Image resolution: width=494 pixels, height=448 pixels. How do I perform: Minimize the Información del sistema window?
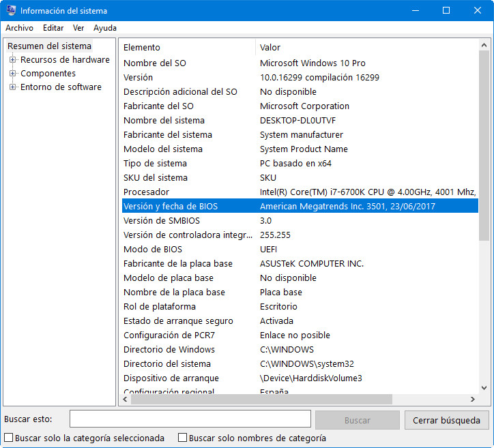(416, 10)
